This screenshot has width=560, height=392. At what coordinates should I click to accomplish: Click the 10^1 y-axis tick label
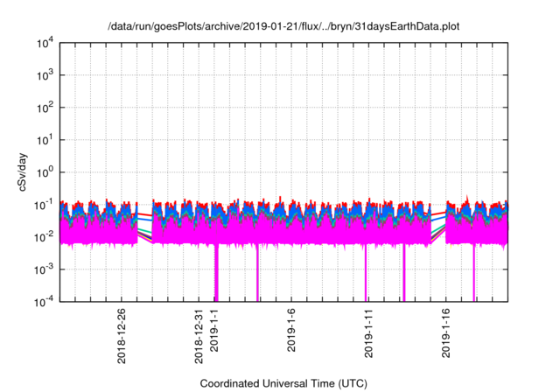click(x=45, y=140)
